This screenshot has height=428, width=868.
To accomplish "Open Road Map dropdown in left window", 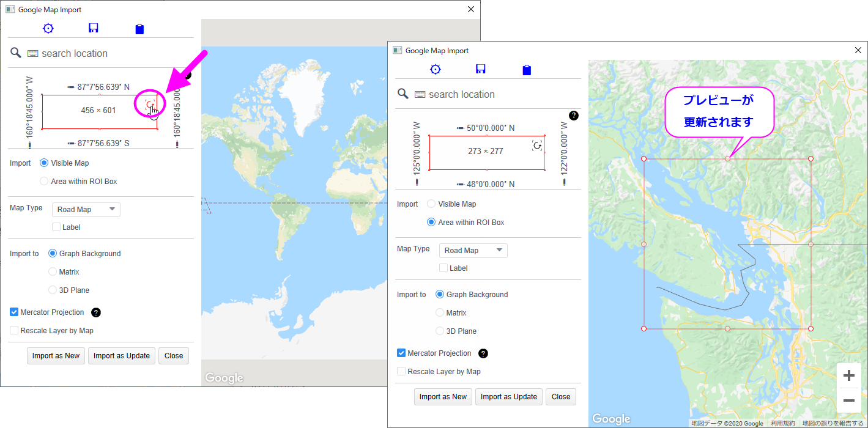I will pyautogui.click(x=86, y=210).
